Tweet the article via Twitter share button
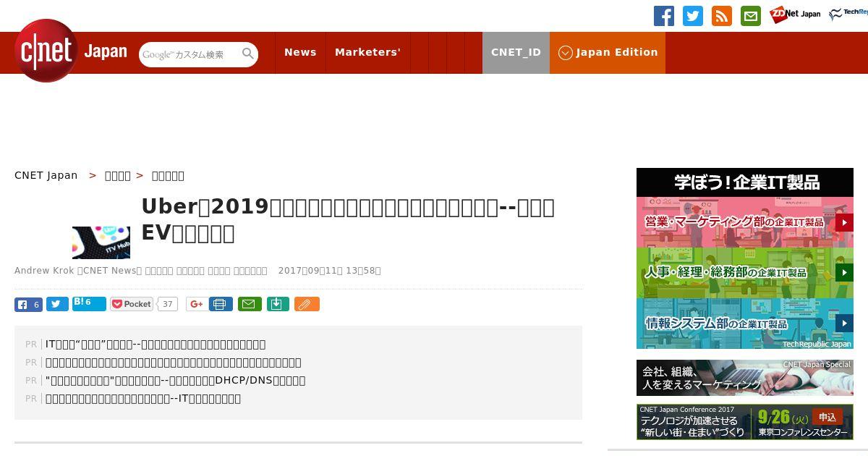 [57, 305]
